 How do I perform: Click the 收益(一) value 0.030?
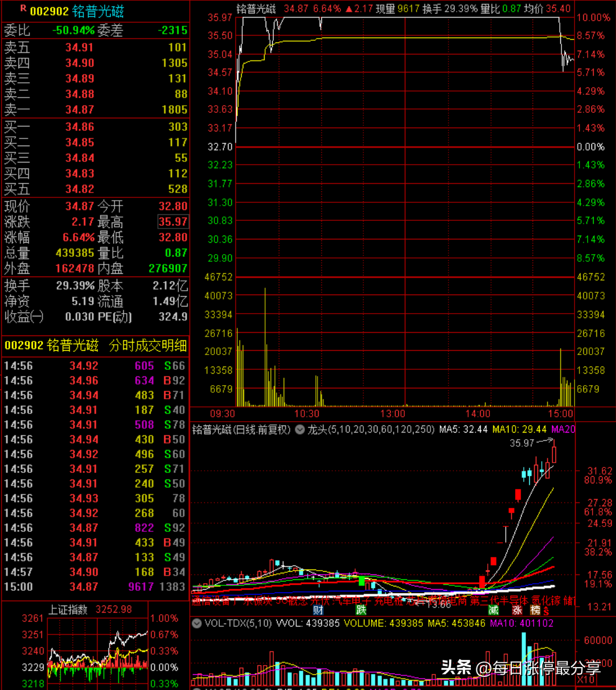point(80,317)
